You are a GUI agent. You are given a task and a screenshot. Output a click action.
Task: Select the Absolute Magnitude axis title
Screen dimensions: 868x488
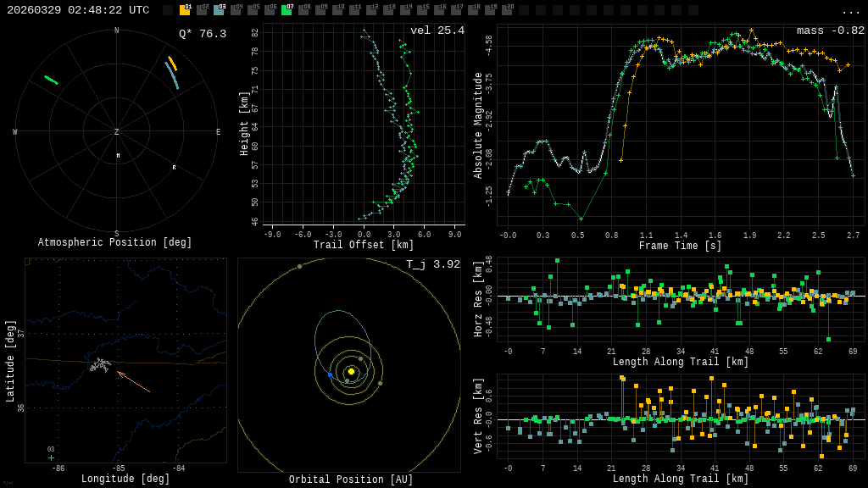(478, 125)
